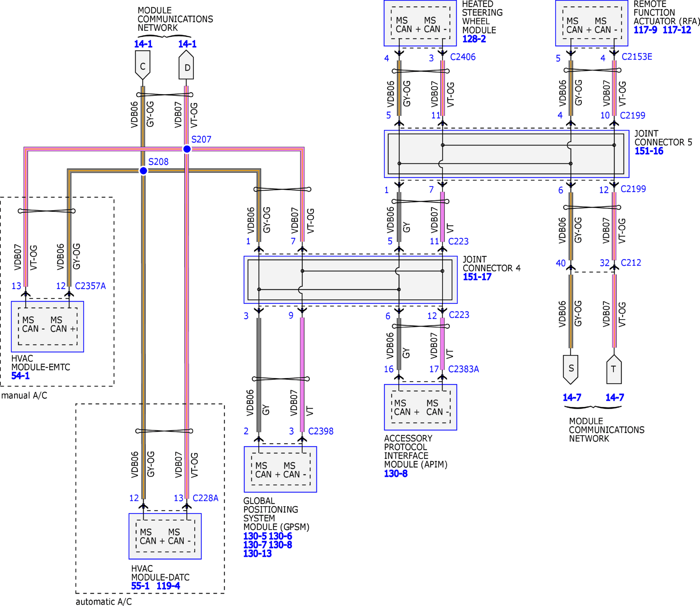Click the C off-page connector symbol
Screen dimensions: 700x606
(142, 65)
